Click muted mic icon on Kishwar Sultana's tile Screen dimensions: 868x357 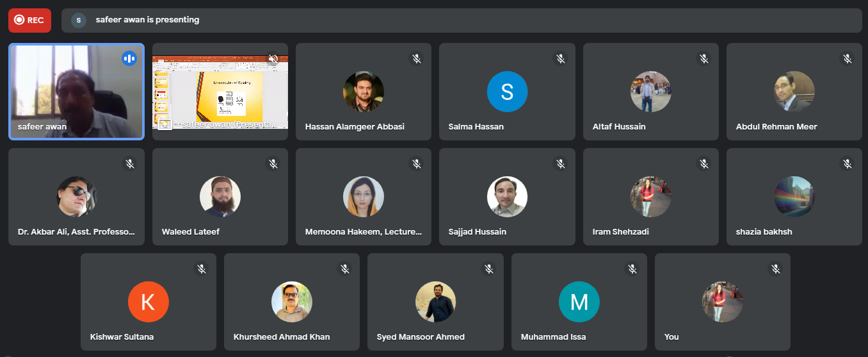tap(201, 269)
